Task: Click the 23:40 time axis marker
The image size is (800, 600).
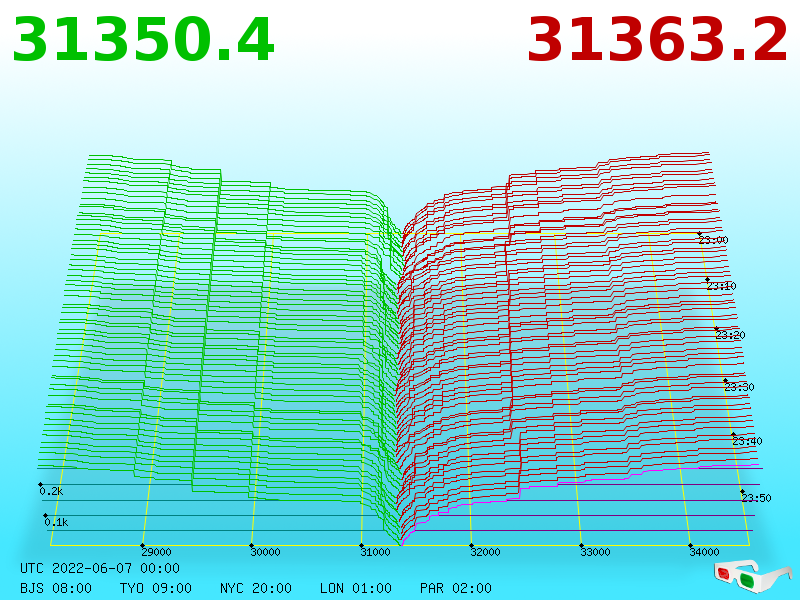Action: [747, 441]
